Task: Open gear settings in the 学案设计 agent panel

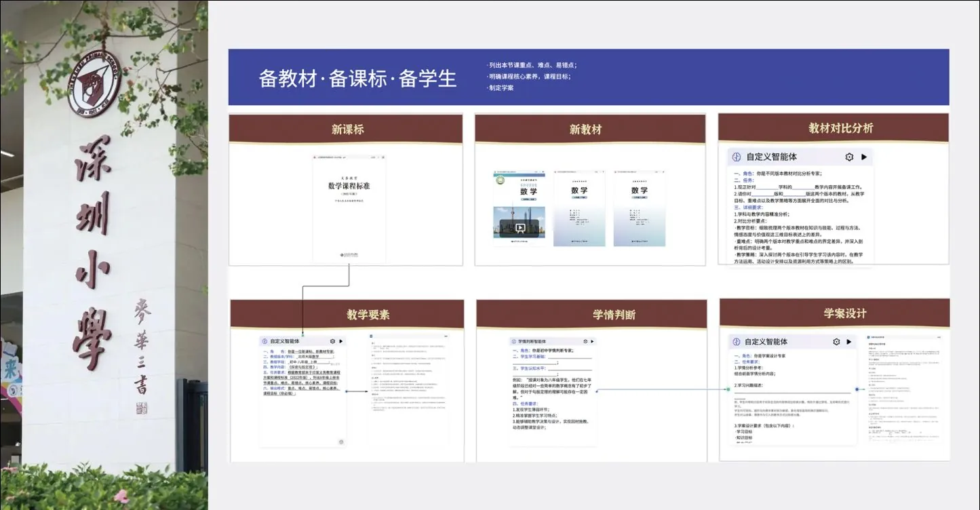Action: point(837,342)
